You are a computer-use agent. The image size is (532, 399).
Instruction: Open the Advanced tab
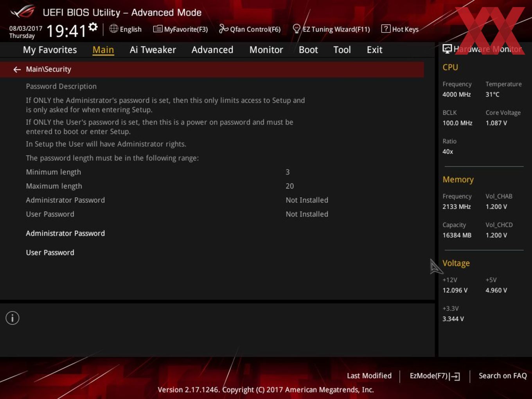[x=212, y=50]
